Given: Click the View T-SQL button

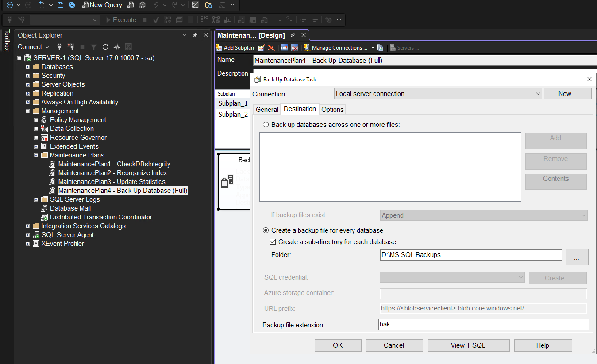Looking at the screenshot, I should coord(468,345).
